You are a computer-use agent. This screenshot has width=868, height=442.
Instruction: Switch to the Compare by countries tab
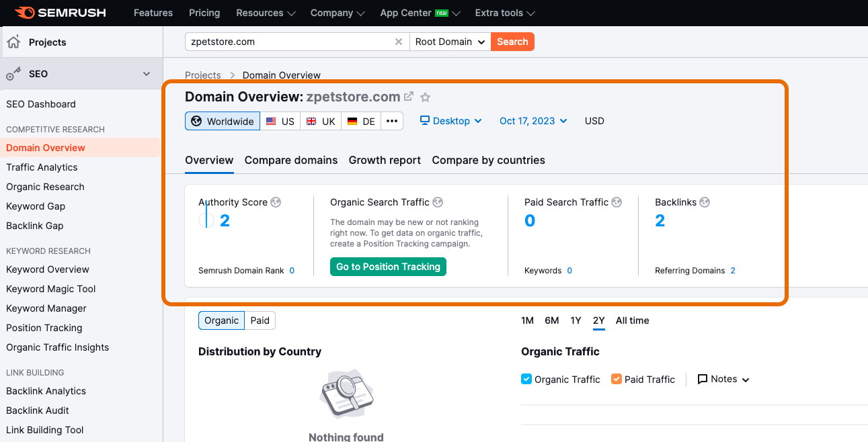pos(488,160)
